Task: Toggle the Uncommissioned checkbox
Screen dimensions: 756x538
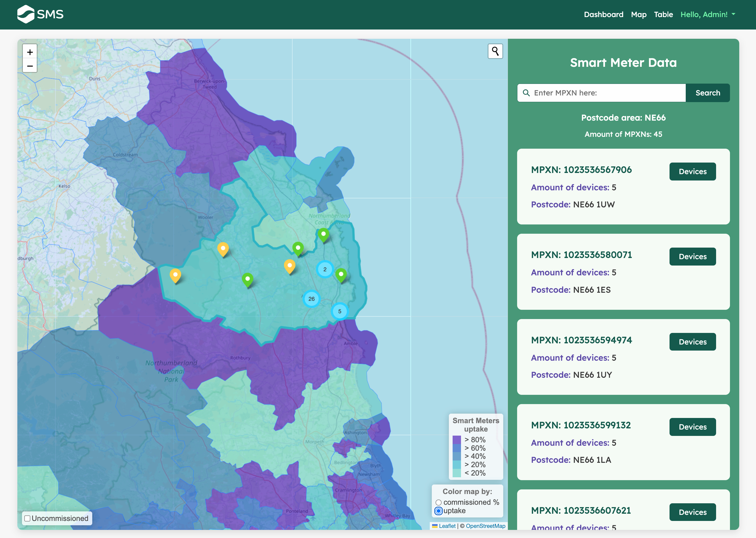Action: click(x=27, y=518)
